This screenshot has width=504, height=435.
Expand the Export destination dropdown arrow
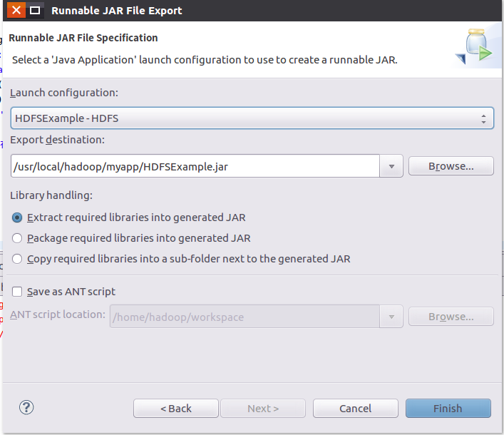click(x=391, y=166)
